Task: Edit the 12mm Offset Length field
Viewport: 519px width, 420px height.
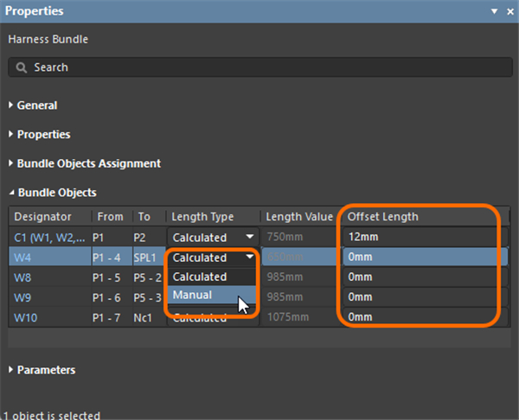Action: point(420,237)
